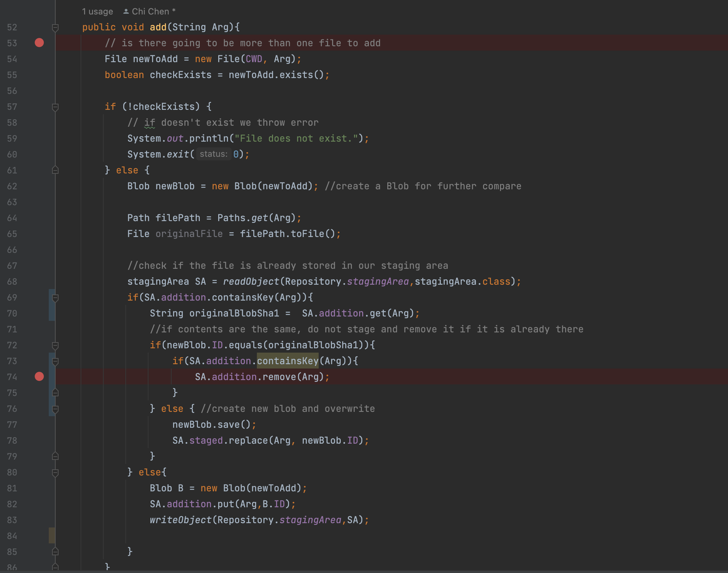728x573 pixels.
Task: Click fold icon beside line 72
Action: point(55,345)
